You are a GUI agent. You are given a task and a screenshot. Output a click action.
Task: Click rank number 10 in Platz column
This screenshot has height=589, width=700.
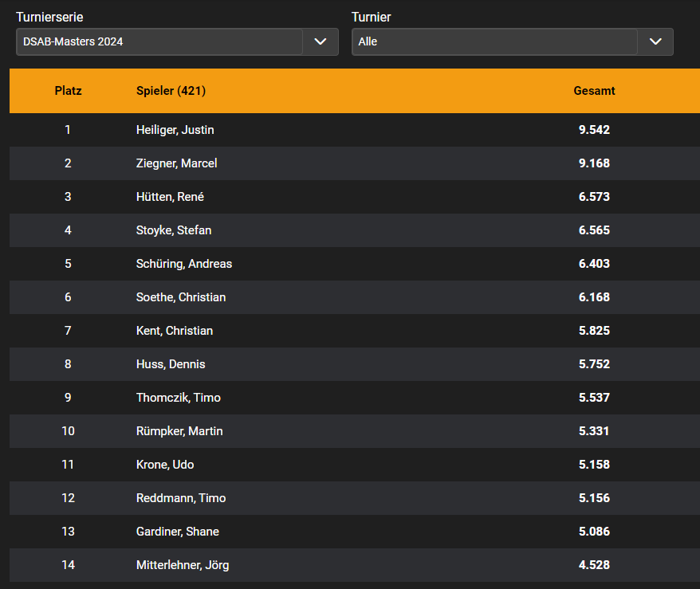coord(68,431)
